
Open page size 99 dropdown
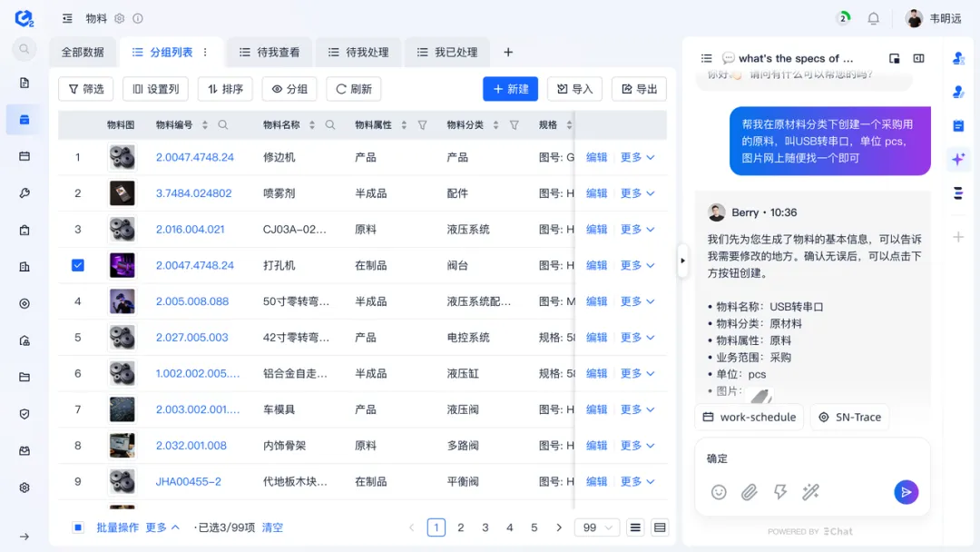pyautogui.click(x=597, y=527)
